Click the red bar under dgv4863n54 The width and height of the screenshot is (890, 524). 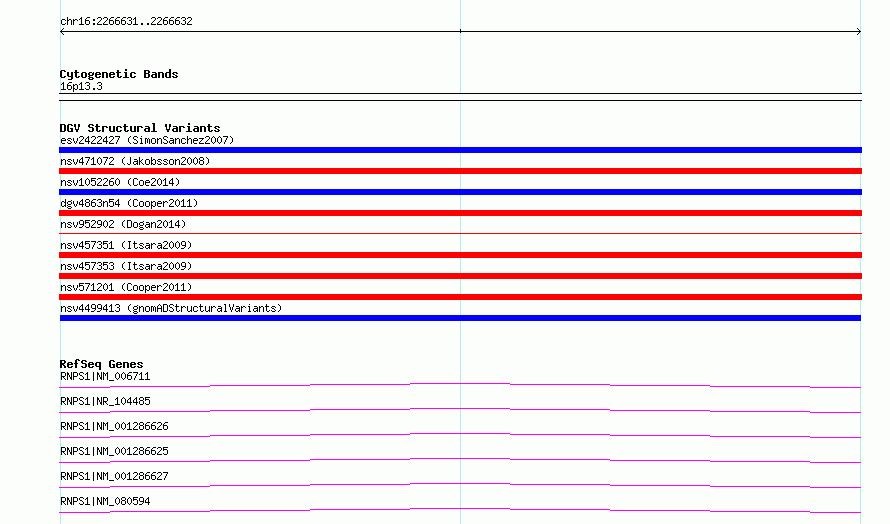tap(460, 213)
